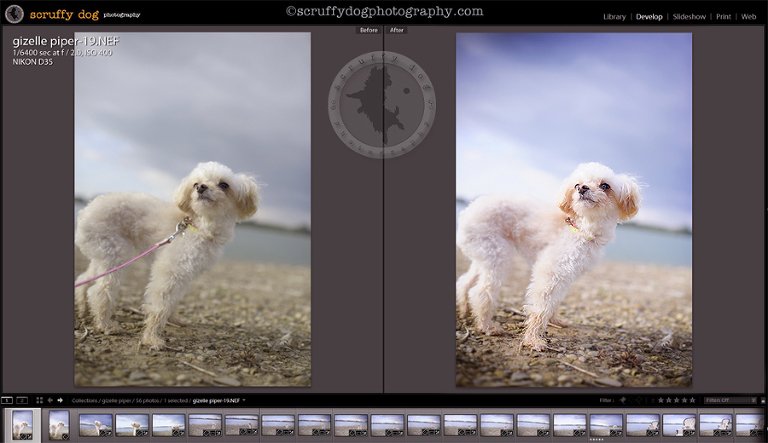768x443 pixels.
Task: Switch to Slideshow module
Action: tap(688, 17)
